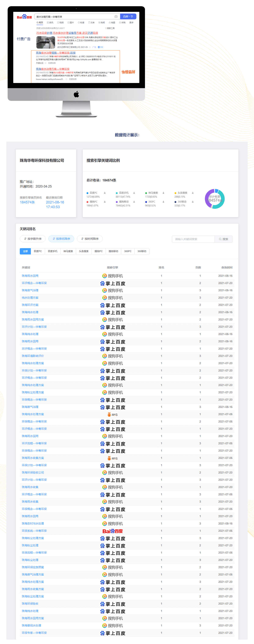
Task: Click the 掌上百度 logo in the 环评流程—华粤环保 row
Action: 112,444
